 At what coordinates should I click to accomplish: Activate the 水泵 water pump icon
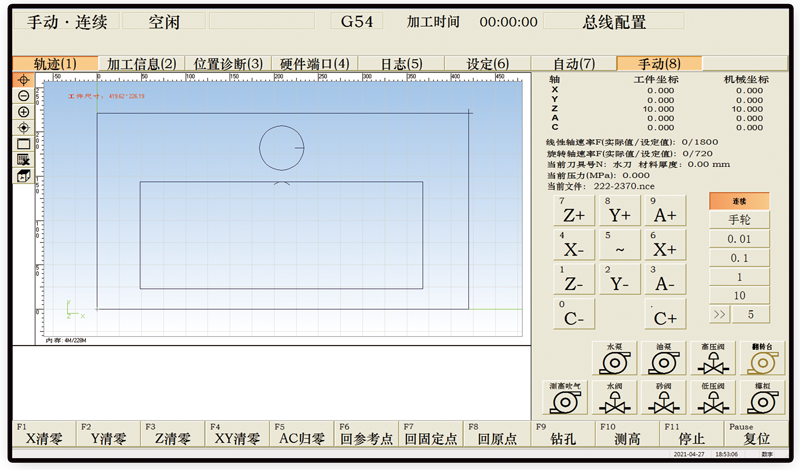point(613,360)
